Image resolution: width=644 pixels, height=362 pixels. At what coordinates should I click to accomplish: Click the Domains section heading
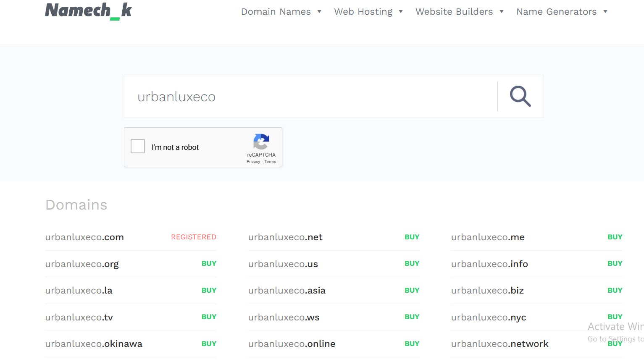[76, 205]
